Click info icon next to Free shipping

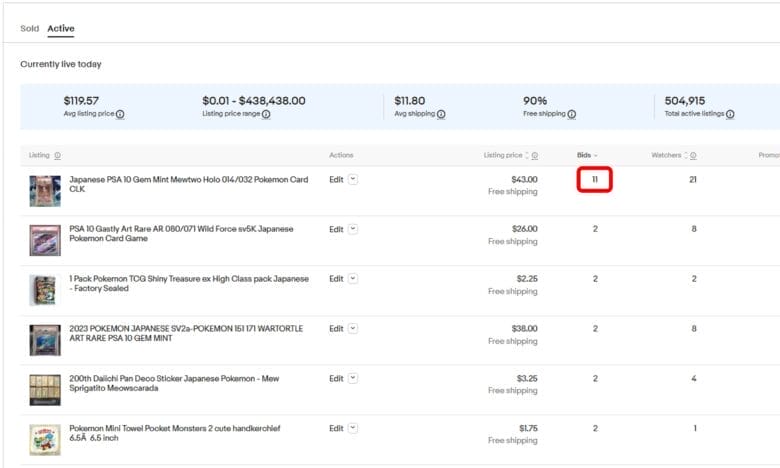pyautogui.click(x=571, y=114)
